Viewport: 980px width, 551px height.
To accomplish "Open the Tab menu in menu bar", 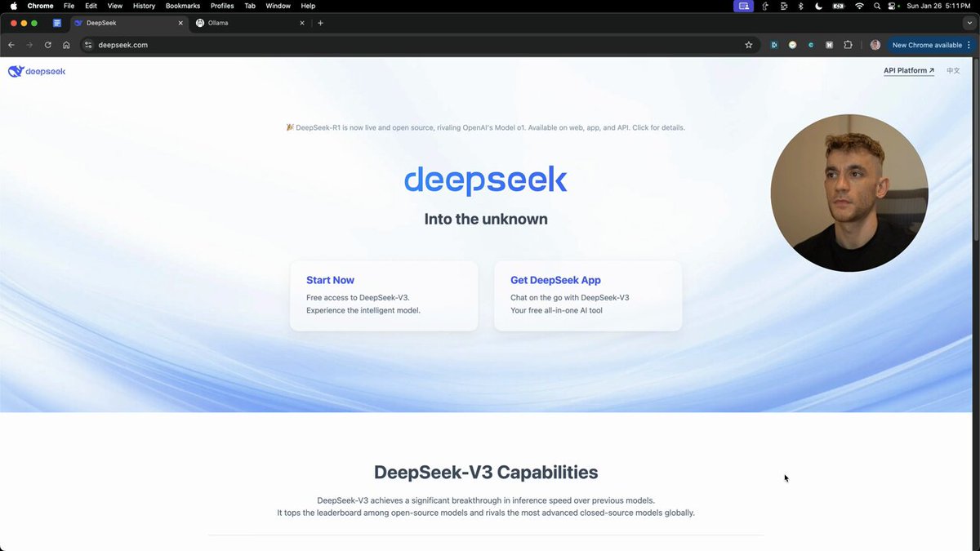I will click(x=250, y=6).
